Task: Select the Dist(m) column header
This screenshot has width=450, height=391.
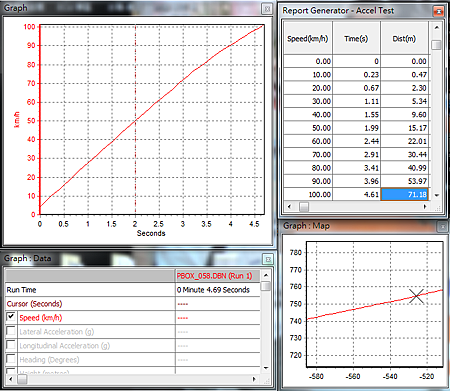Action: click(x=404, y=38)
